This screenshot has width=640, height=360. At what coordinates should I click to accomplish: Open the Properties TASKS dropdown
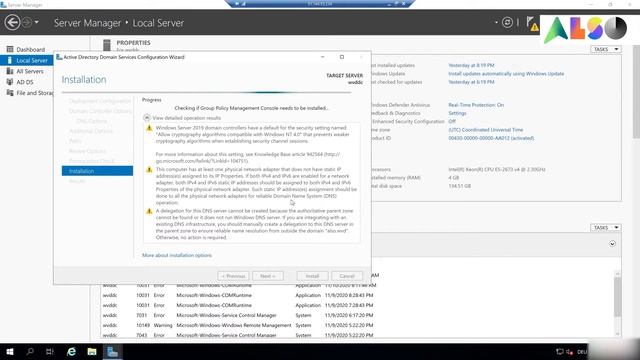pyautogui.click(x=605, y=49)
